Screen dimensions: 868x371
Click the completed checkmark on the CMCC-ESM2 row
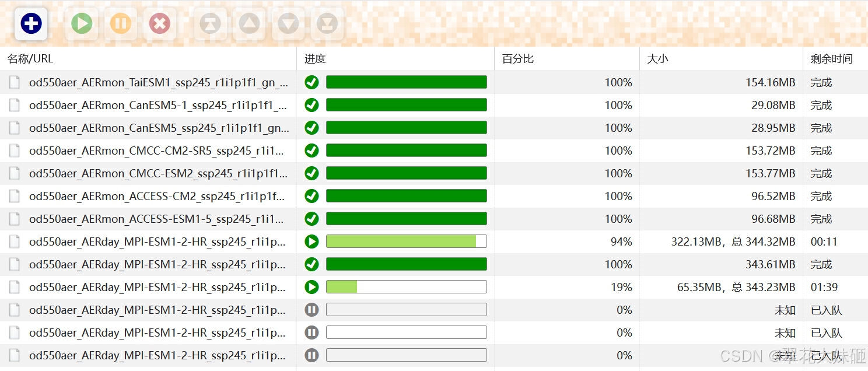(312, 173)
